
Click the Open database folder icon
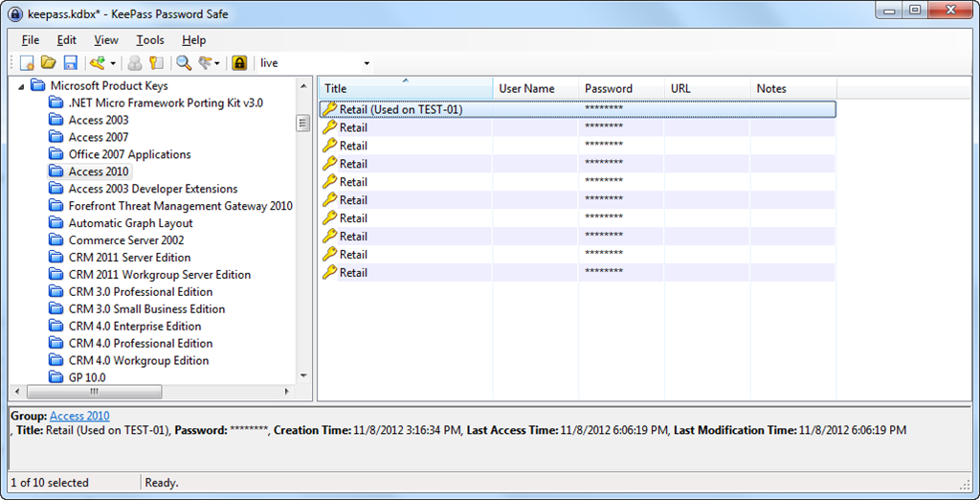coord(49,63)
